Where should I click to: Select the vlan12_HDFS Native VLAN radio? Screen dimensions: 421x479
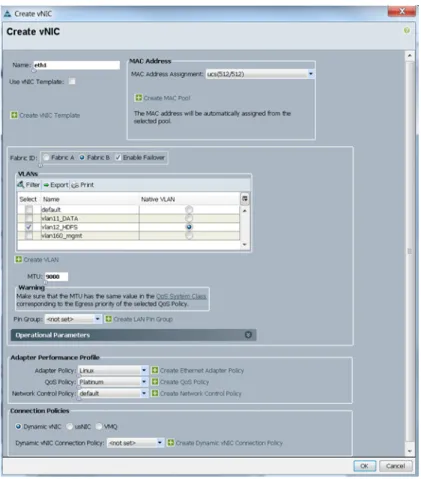click(x=189, y=227)
